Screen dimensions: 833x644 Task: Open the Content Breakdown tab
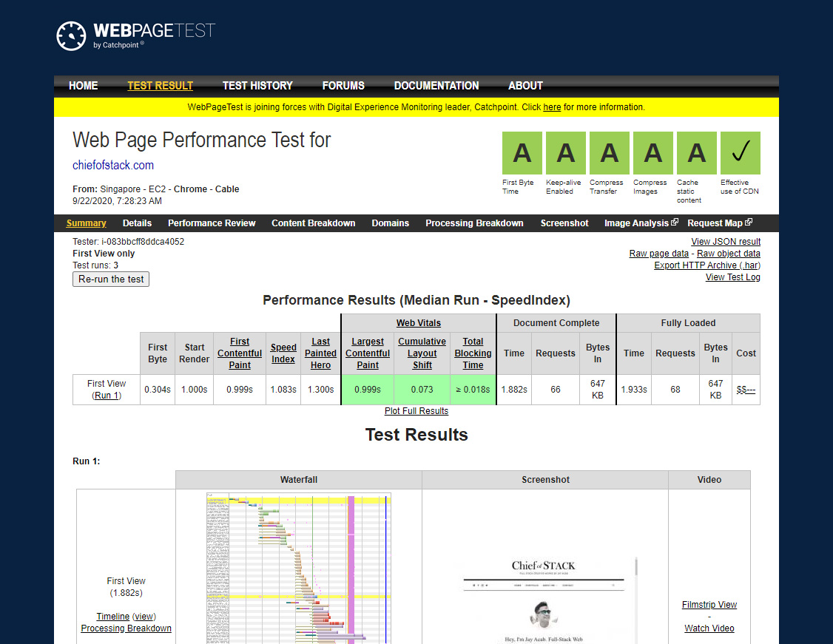tap(314, 223)
